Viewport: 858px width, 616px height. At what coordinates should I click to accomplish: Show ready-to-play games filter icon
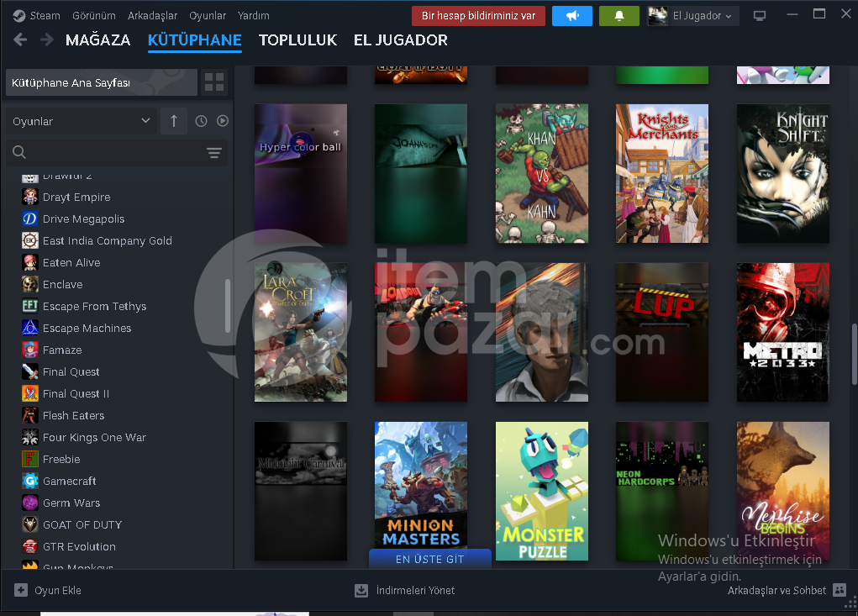pyautogui.click(x=222, y=121)
